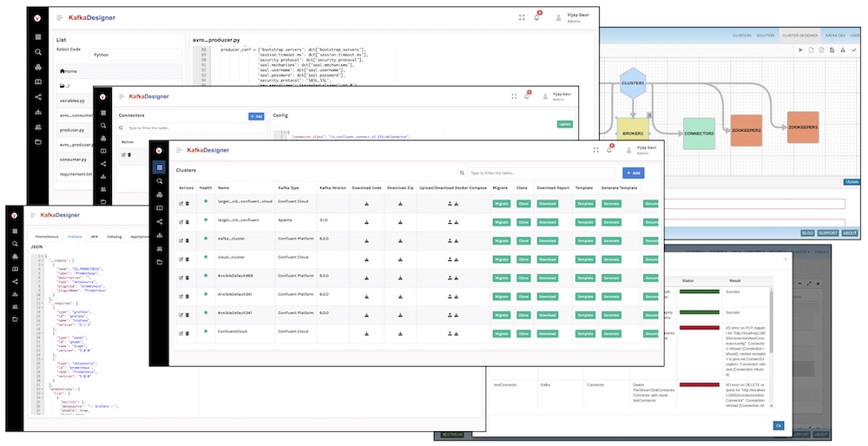The image size is (868, 446).
Task: Open the SOLUTION menu in the designer window
Action: [766, 36]
